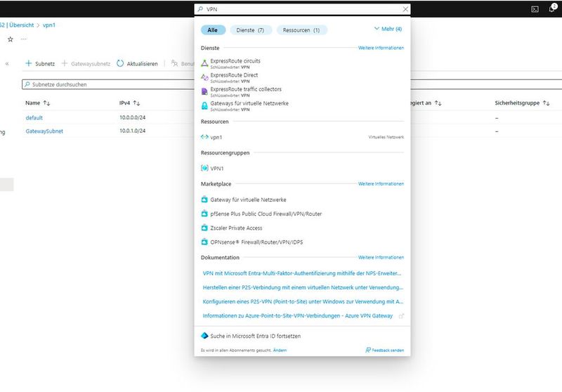Viewport: 562px width, 392px height.
Task: Open the default subnet link
Action: (34, 117)
